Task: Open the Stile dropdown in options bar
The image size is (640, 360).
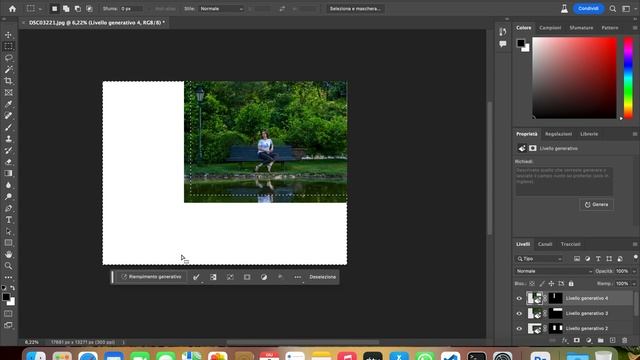Action: pyautogui.click(x=222, y=9)
